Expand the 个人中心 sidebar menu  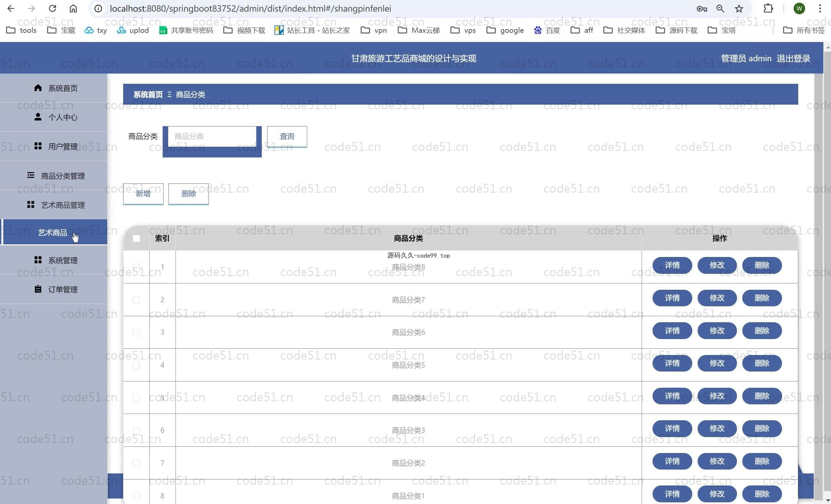click(54, 117)
